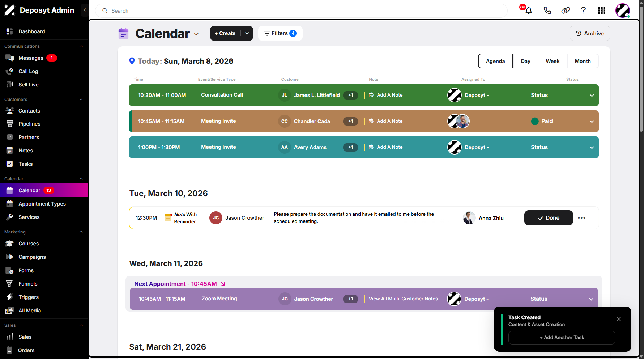644x359 pixels.
Task: Click Add A Note for James L. Littlefield
Action: click(x=385, y=95)
